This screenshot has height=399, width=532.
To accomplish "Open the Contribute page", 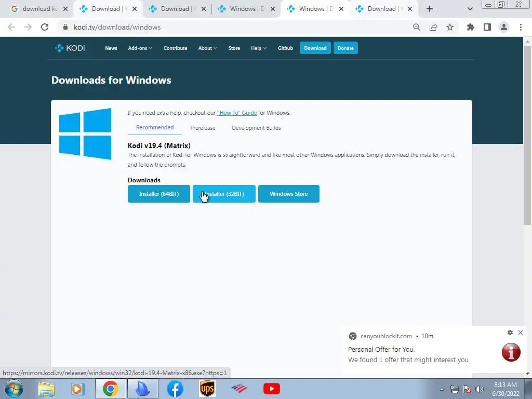I will (x=176, y=48).
